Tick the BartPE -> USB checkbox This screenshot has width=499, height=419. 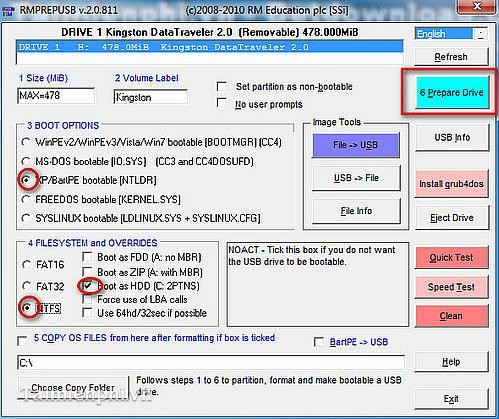click(319, 342)
